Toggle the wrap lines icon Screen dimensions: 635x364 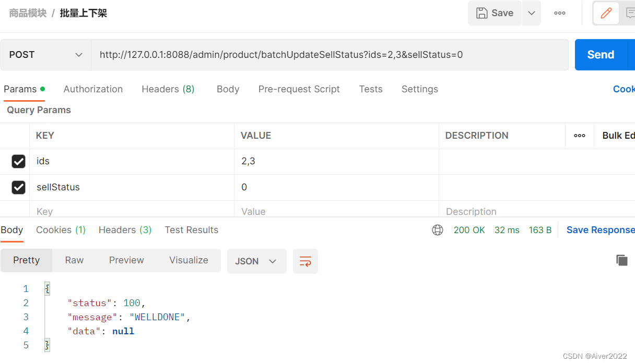coord(305,261)
